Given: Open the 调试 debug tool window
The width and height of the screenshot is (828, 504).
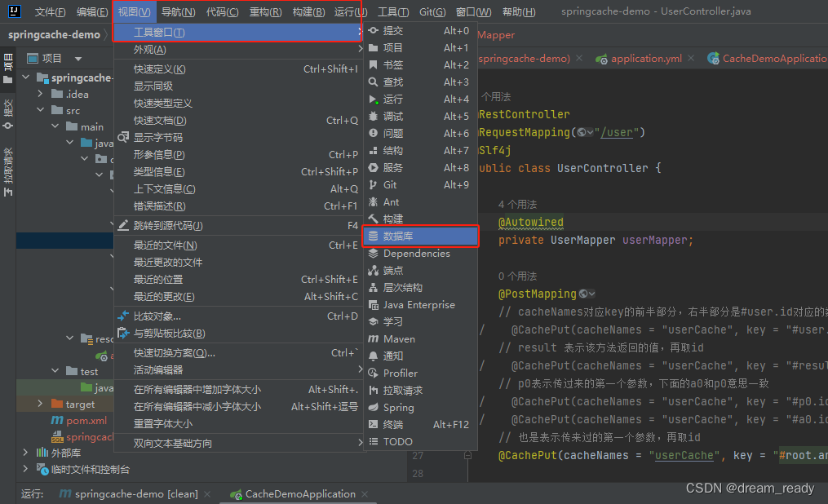Looking at the screenshot, I should pyautogui.click(x=420, y=116).
